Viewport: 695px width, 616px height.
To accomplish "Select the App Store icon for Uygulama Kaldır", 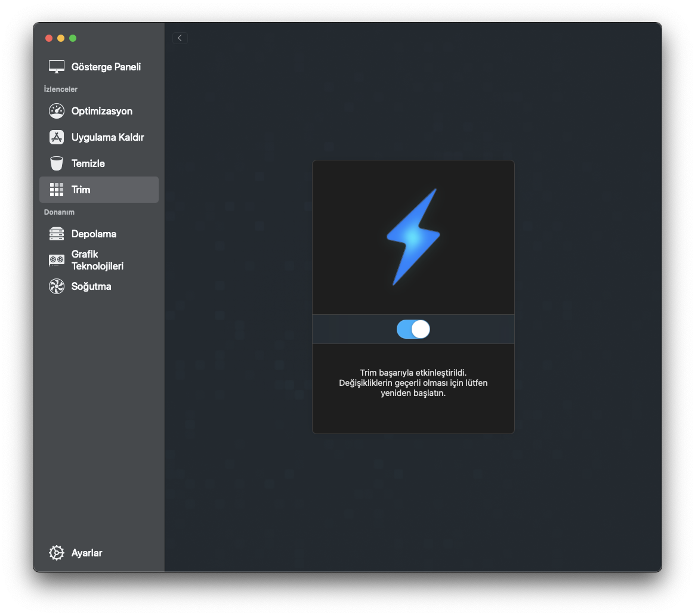I will click(x=57, y=137).
